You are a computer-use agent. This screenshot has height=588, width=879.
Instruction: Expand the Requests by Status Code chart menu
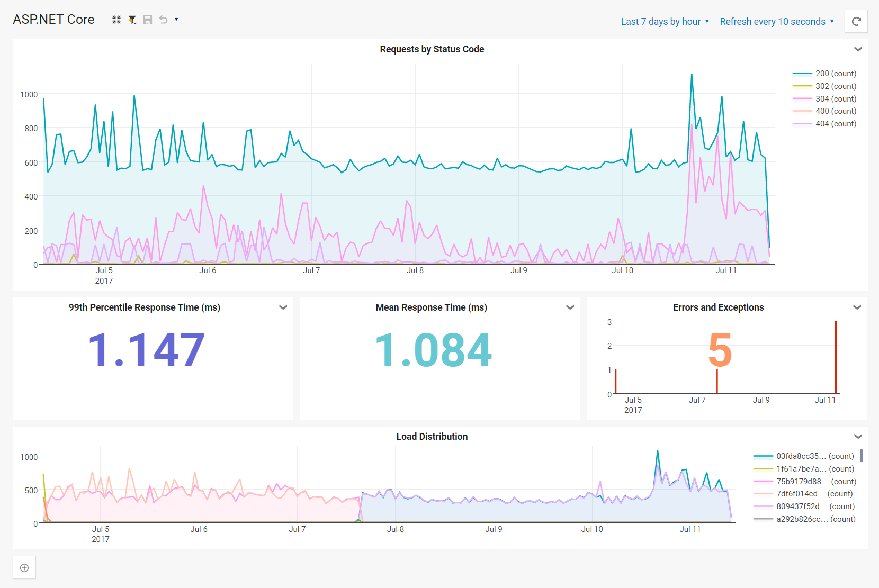pyautogui.click(x=858, y=49)
